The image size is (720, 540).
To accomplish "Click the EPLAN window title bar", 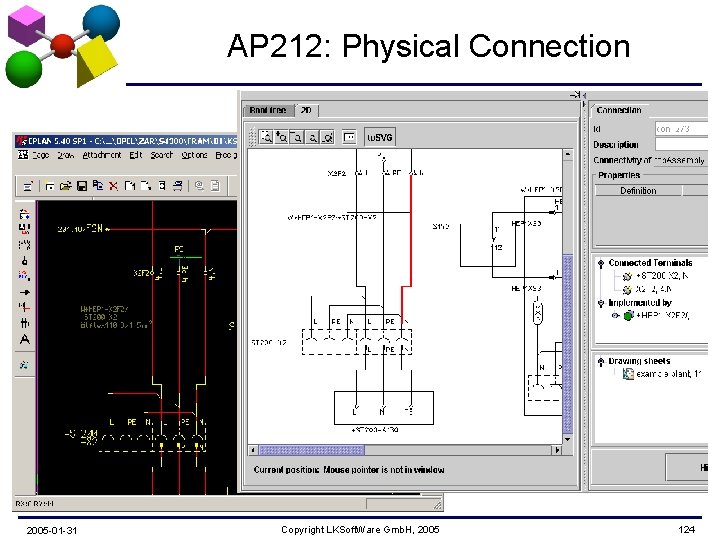I will 126,141.
